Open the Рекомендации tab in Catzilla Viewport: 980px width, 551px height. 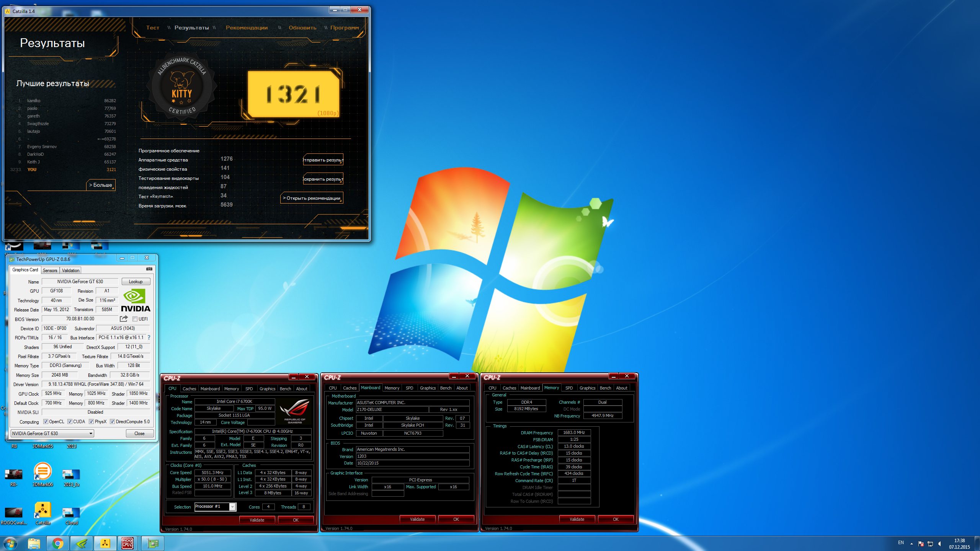[247, 28]
